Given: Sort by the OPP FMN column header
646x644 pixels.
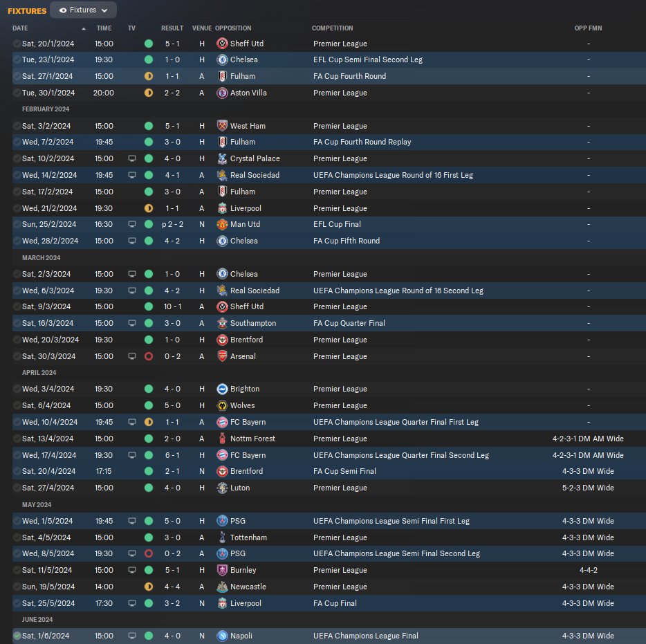Looking at the screenshot, I should [588, 28].
